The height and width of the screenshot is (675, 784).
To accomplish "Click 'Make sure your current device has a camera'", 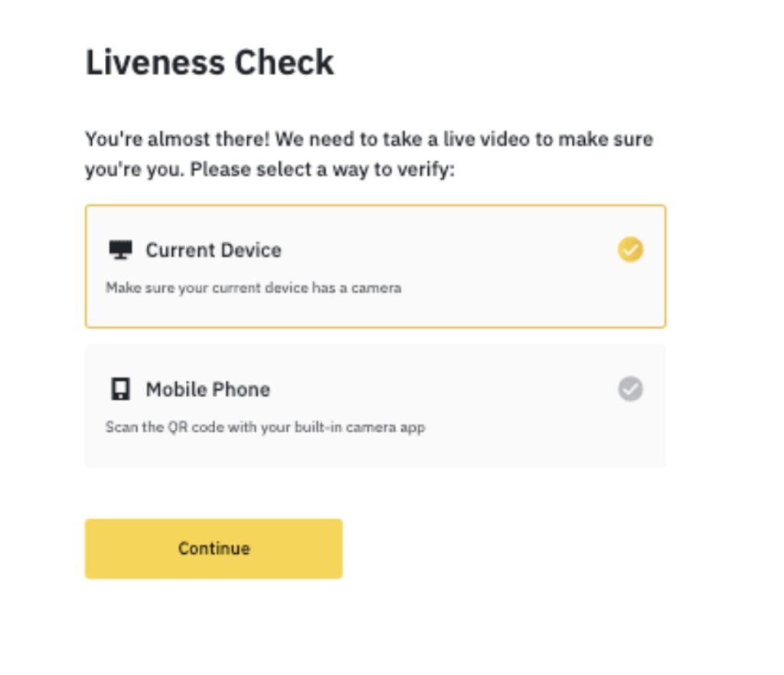I will (x=253, y=288).
